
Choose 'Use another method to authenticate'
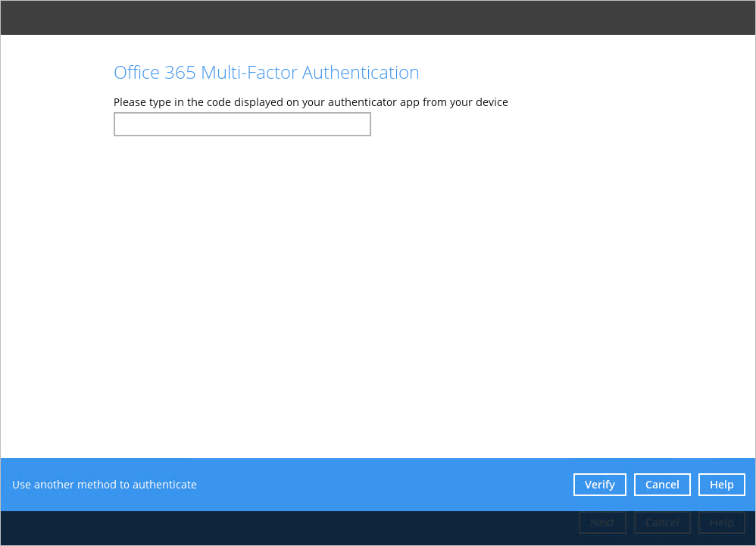(104, 485)
